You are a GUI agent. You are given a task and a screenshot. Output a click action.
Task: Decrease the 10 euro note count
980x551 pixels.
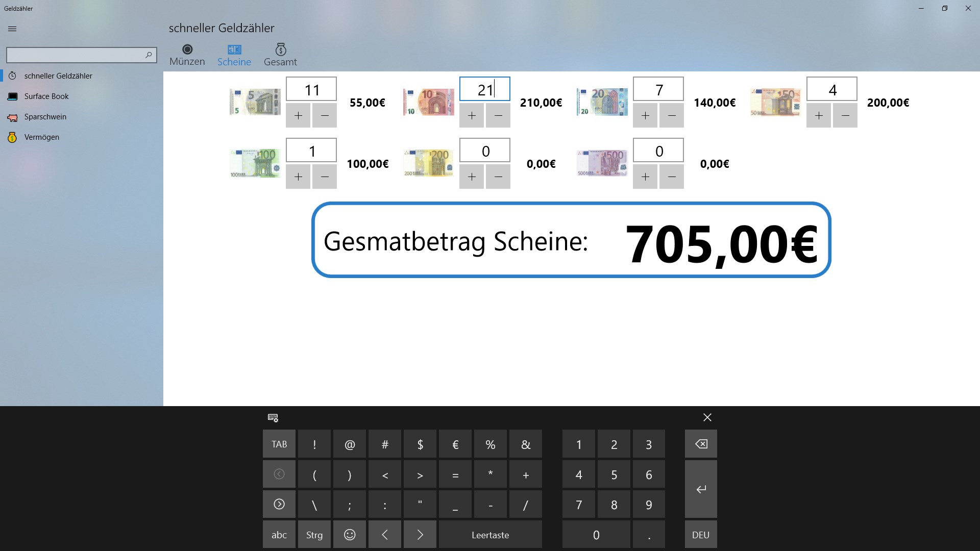click(498, 115)
